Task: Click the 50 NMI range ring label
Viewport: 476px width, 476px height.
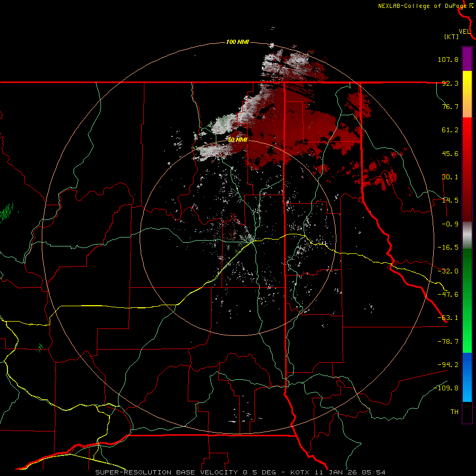Action: point(237,140)
